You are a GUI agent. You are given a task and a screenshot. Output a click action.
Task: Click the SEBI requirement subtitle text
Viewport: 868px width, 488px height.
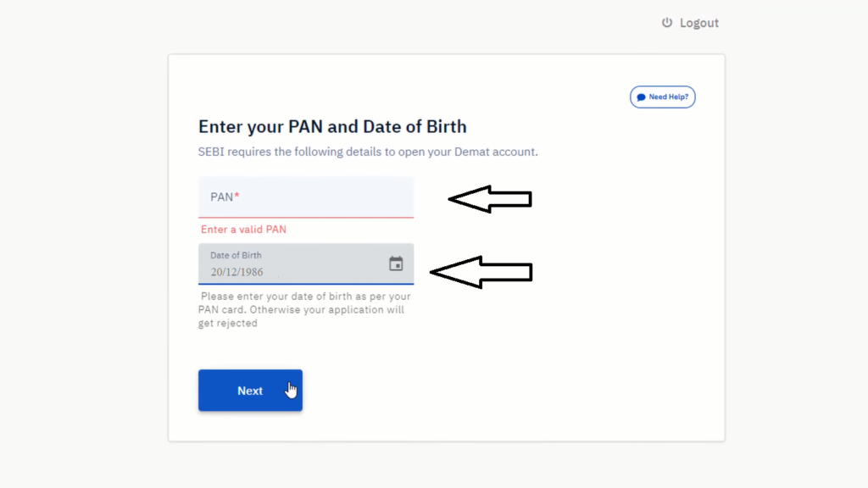pos(368,152)
